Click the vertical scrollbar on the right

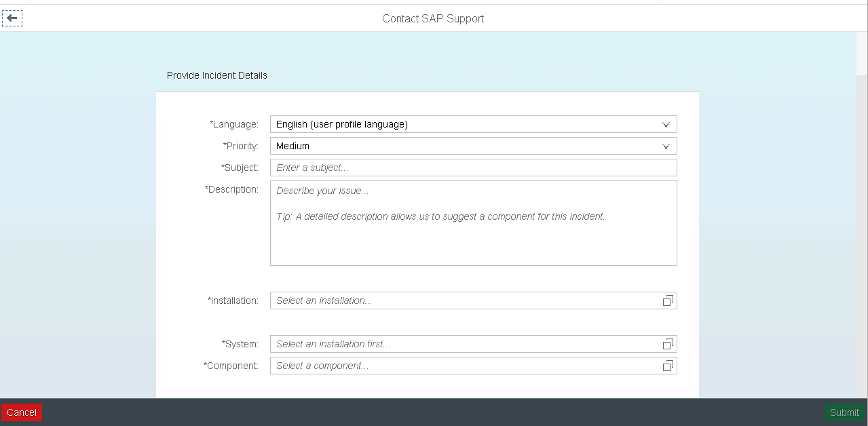coord(862,54)
